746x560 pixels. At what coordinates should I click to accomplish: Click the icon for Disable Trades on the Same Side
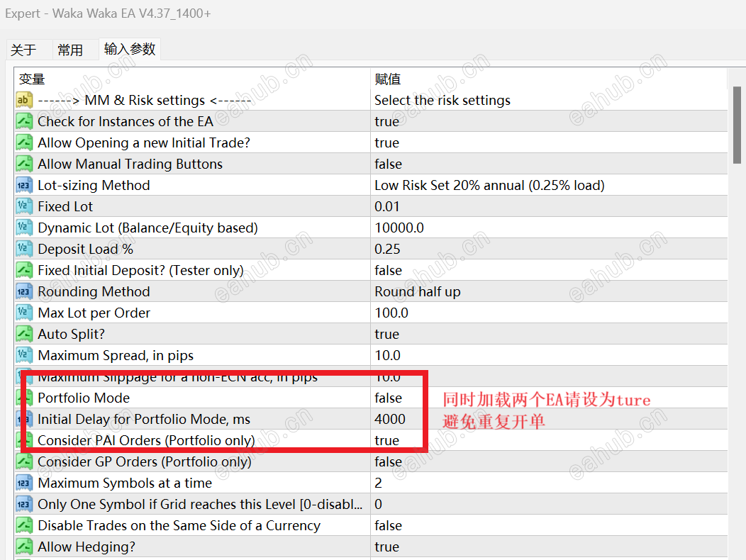click(24, 525)
